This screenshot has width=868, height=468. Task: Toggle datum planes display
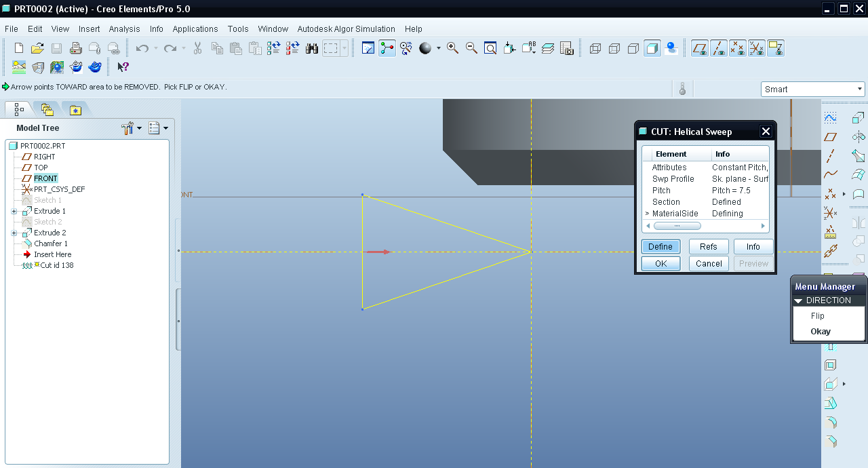coord(700,48)
